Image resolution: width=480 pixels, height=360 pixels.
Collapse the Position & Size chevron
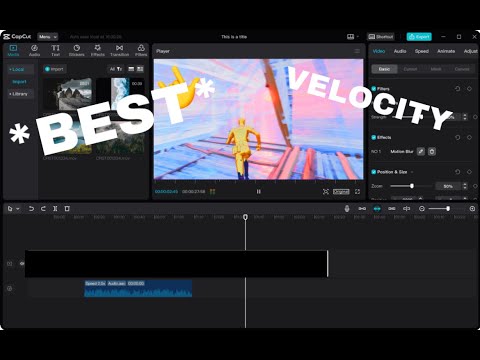412,172
